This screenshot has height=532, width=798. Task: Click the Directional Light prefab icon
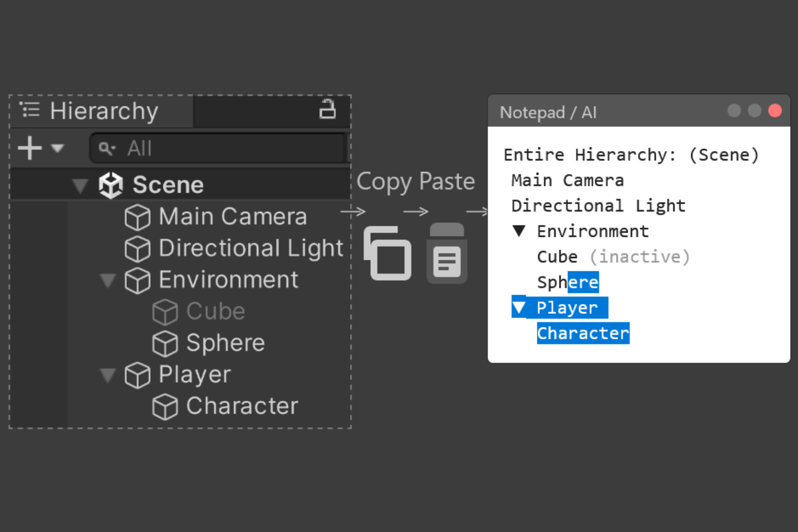(138, 248)
